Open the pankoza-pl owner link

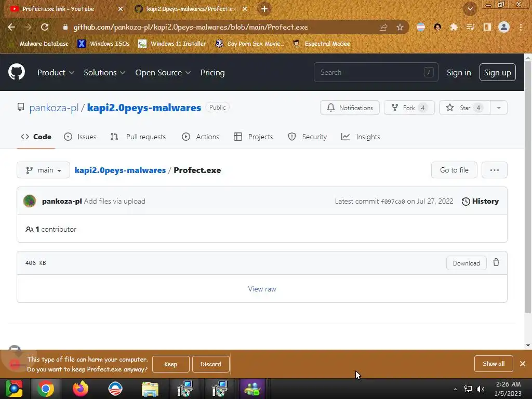pos(54,108)
